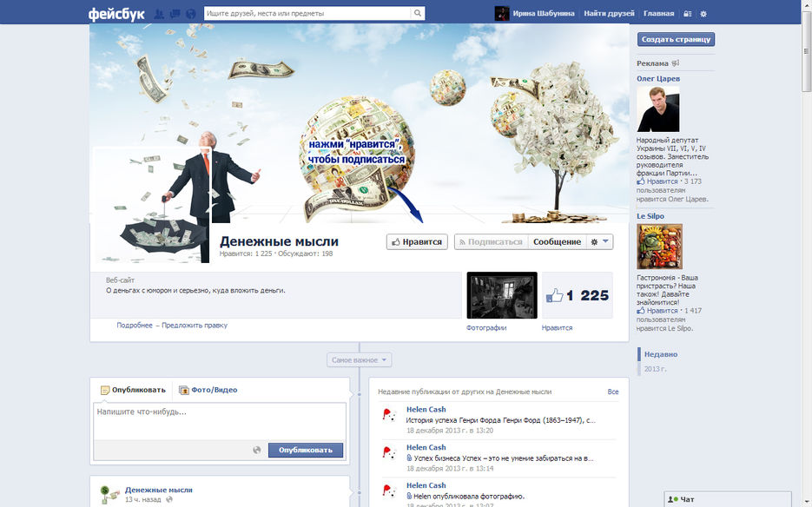Click the Денежные мысли post author link
This screenshot has height=507, width=812.
(x=158, y=490)
